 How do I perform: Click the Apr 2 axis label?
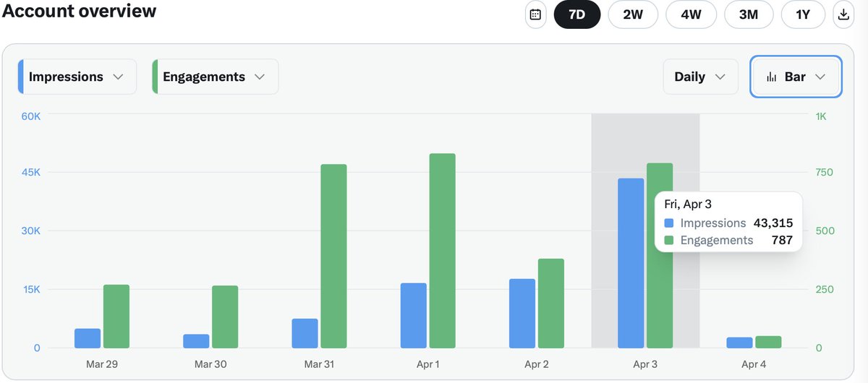(536, 364)
